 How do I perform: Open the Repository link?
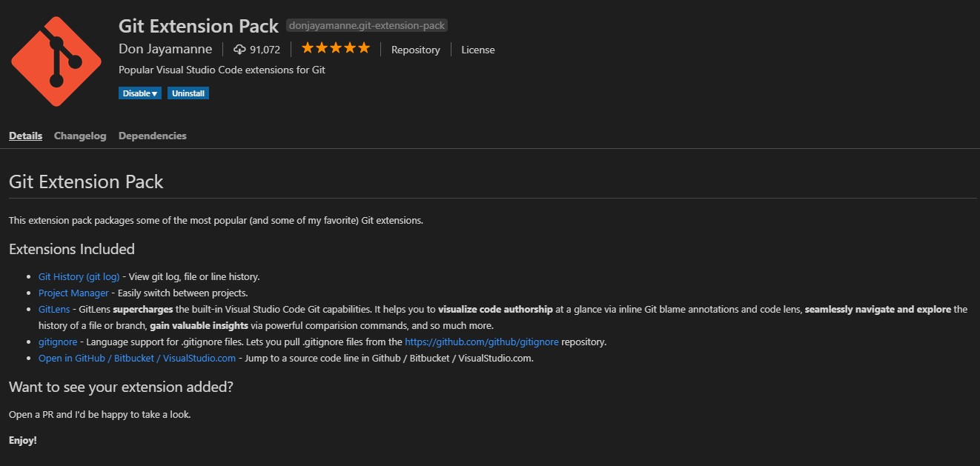click(x=415, y=50)
